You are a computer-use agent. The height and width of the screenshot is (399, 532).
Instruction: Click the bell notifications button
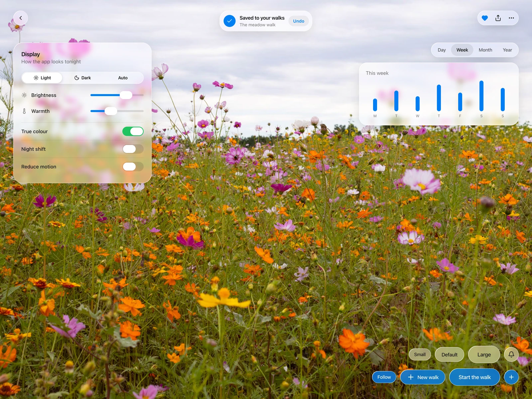[511, 354]
